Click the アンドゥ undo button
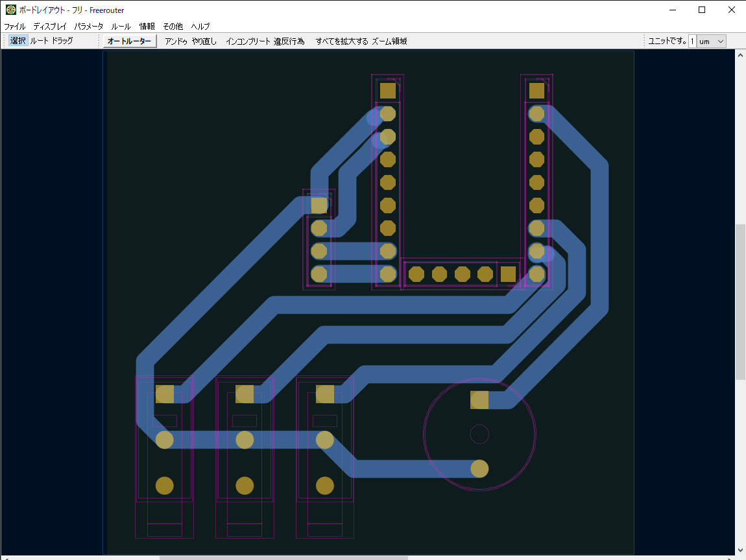This screenshot has height=560, width=746. point(176,41)
